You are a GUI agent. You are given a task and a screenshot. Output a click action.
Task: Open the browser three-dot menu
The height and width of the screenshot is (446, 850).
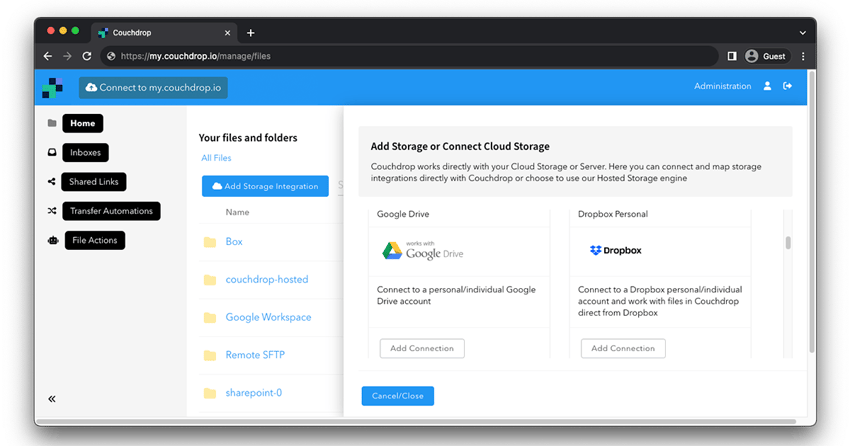[x=803, y=56]
